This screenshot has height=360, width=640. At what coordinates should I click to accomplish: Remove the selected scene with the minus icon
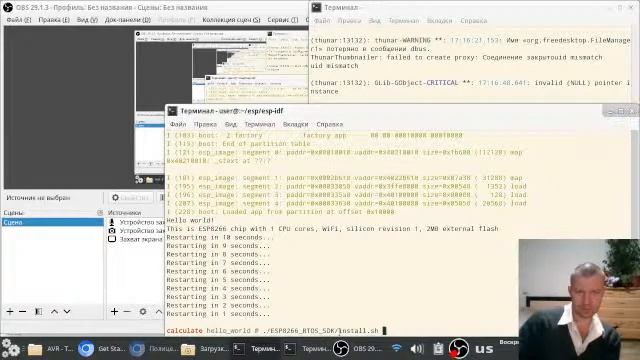pyautogui.click(x=23, y=311)
